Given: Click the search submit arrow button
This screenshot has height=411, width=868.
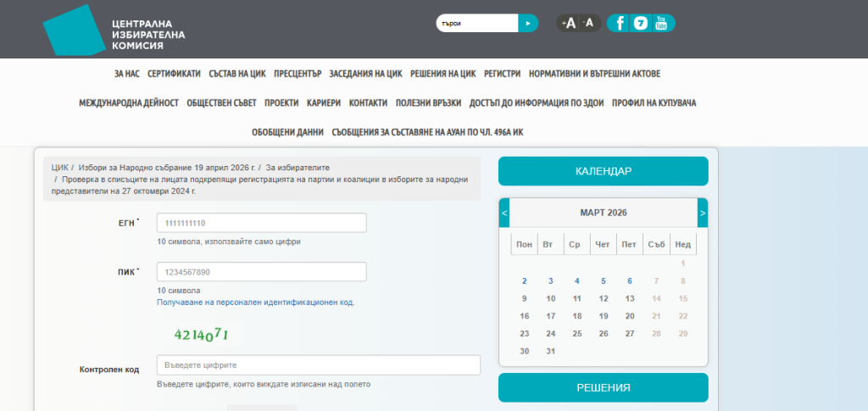Looking at the screenshot, I should 527,24.
